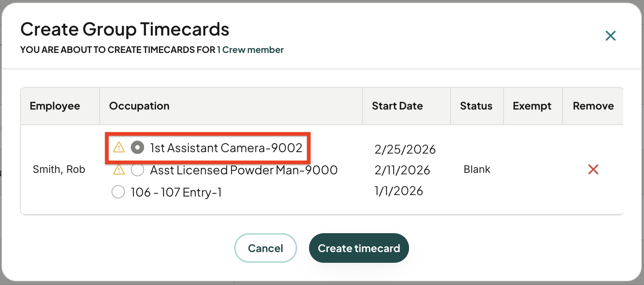Click the 2/25/2026 start date

pos(405,149)
